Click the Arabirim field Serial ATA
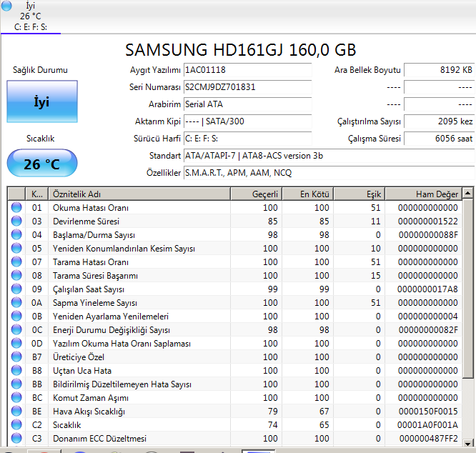The image size is (476, 453). (248, 104)
